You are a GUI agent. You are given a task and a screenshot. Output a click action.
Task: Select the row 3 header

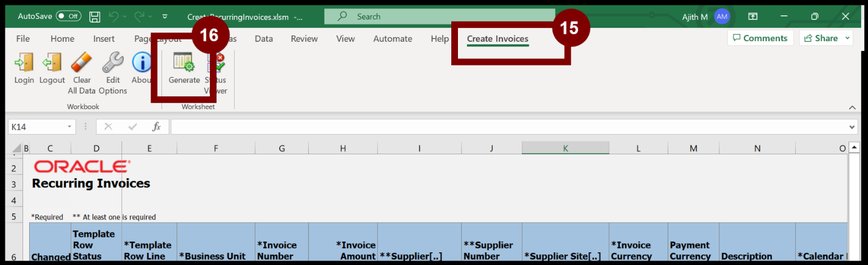coord(13,184)
